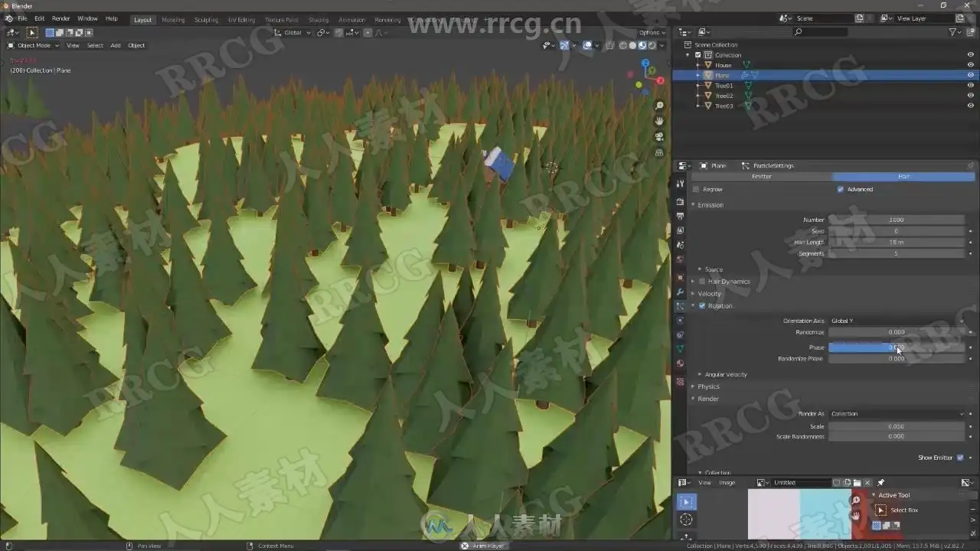Open the Physics properties tab icon
Viewport: 980px width, 551px height.
coord(680,320)
